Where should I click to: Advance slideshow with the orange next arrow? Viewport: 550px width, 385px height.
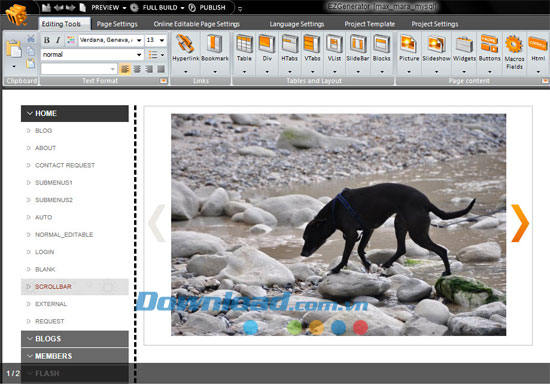click(520, 223)
